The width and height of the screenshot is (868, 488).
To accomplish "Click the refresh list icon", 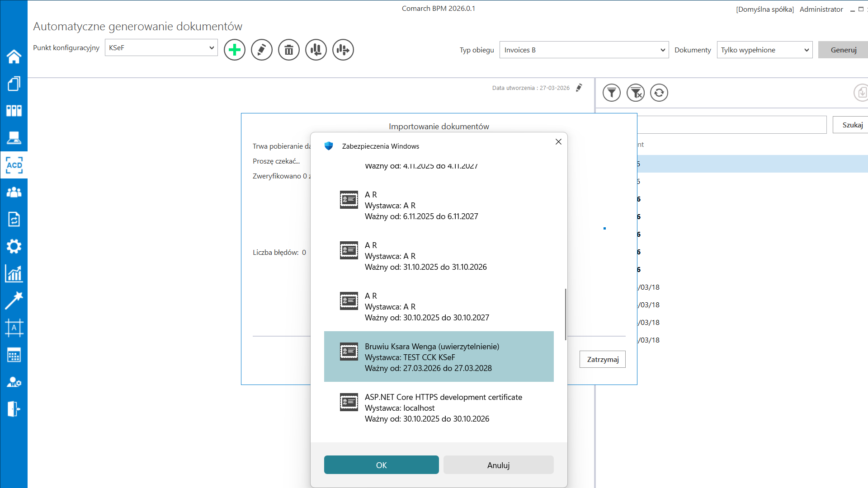I will (659, 93).
